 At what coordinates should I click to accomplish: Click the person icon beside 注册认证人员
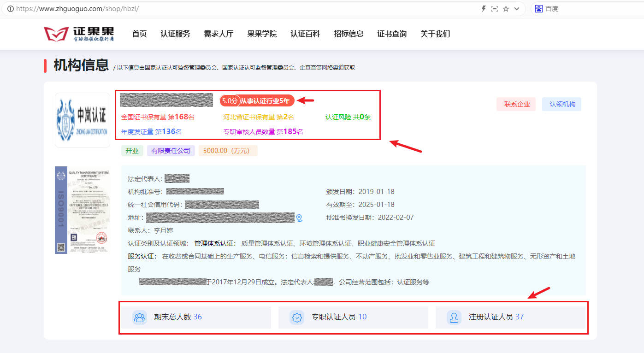coord(454,317)
